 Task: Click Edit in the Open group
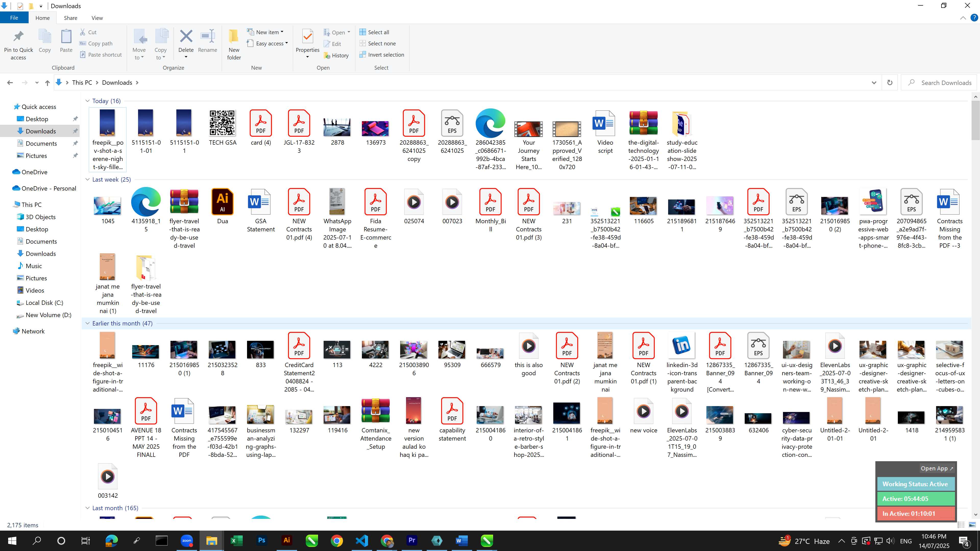(x=332, y=44)
